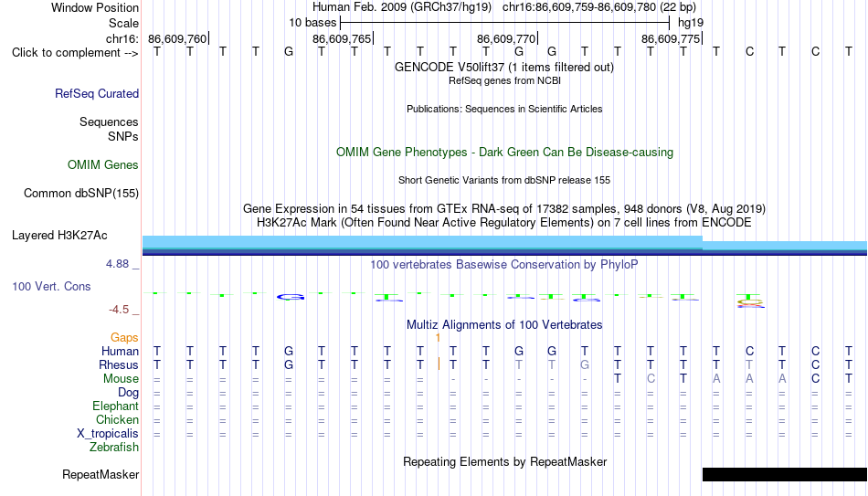Click the Human species row label
The height and width of the screenshot is (496, 868).
[120, 352]
